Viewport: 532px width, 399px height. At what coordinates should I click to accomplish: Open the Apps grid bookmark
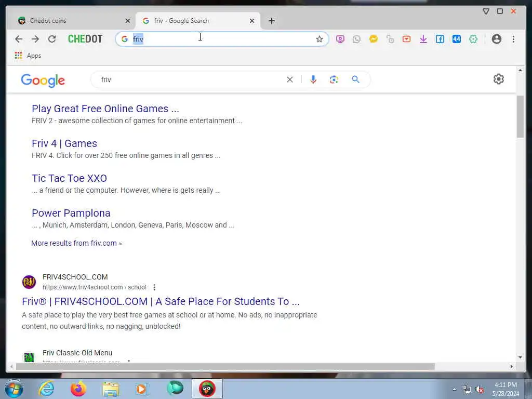point(28,55)
